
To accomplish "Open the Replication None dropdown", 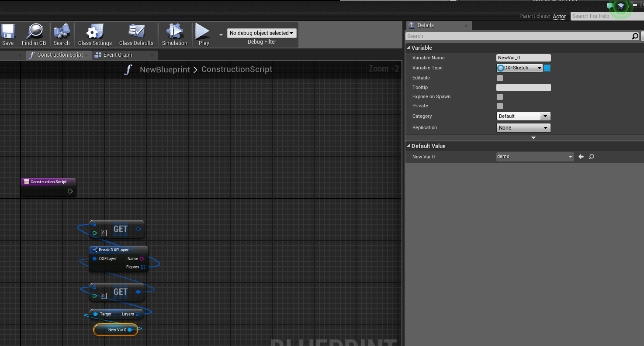I will pos(523,128).
